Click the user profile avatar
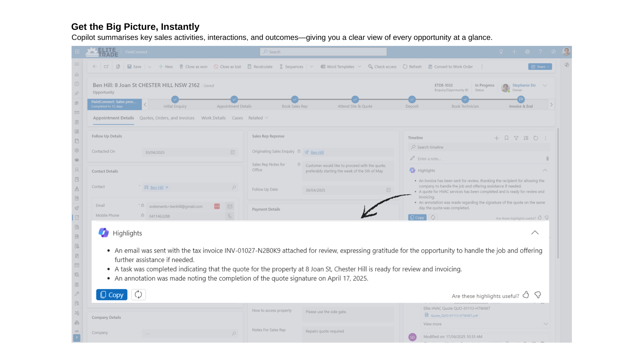This screenshot has width=644, height=362. [x=566, y=52]
